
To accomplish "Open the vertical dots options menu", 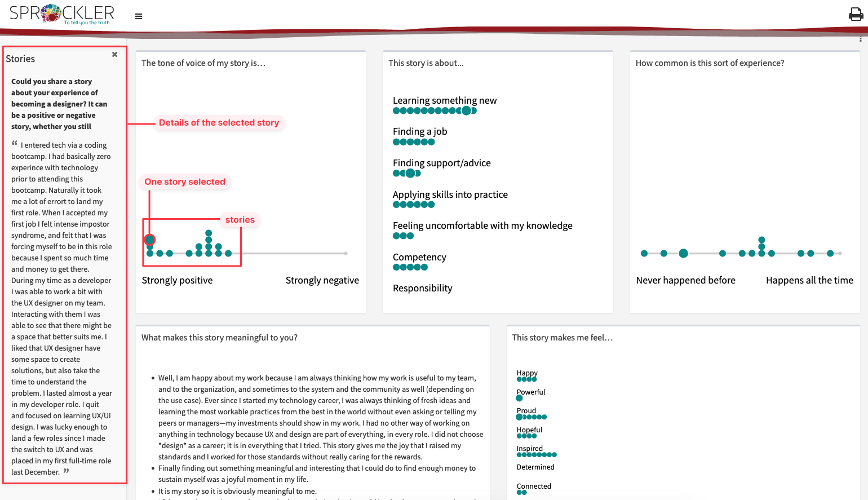I will coord(860,39).
